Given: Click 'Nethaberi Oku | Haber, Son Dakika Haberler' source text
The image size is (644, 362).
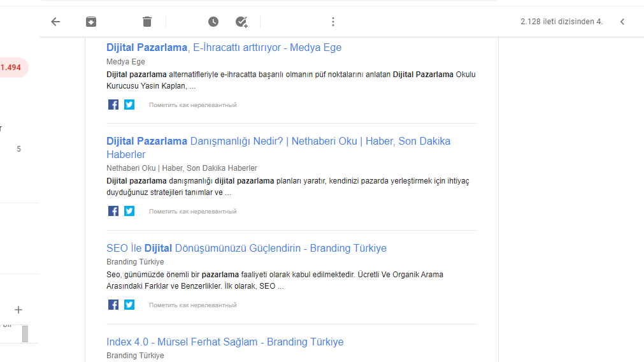Looking at the screenshot, I should click(x=182, y=168).
